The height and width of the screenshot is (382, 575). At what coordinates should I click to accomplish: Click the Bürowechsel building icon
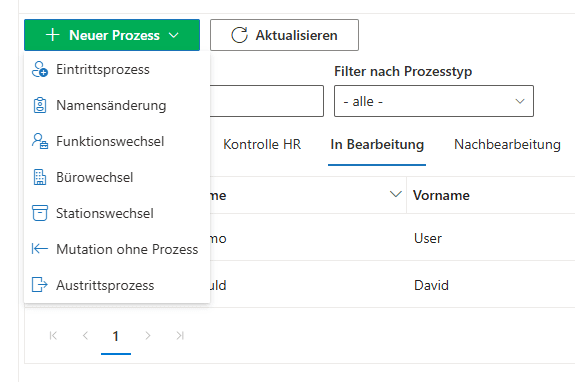click(40, 177)
